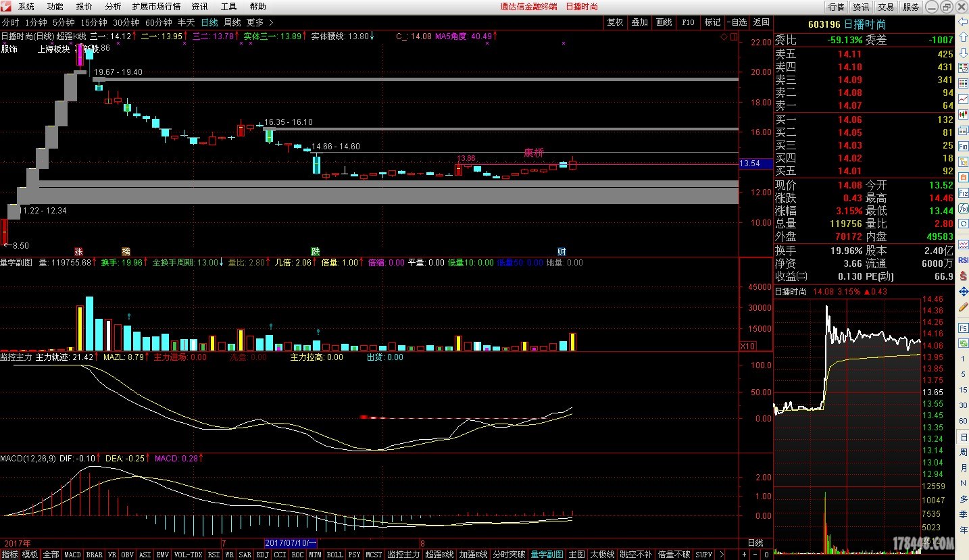This screenshot has width=969, height=560.
Task: Switch to 1-minute period in sidebar
Action: 963,359
